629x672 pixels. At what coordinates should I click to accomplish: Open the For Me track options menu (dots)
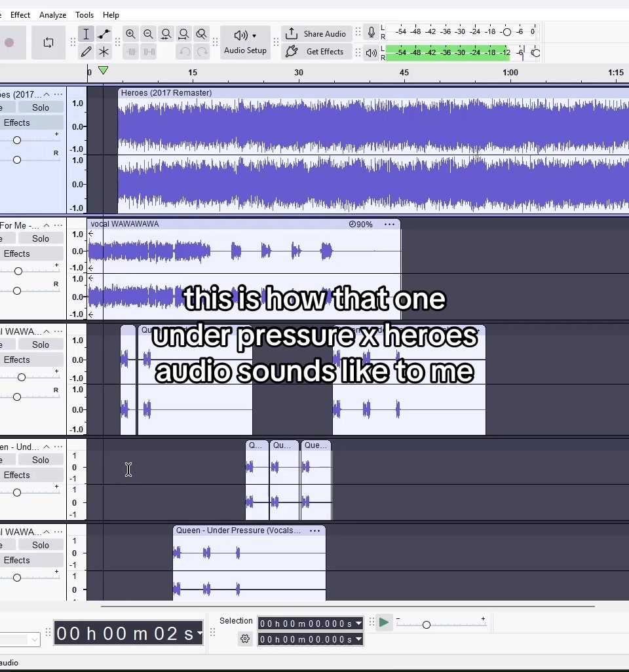click(x=58, y=225)
